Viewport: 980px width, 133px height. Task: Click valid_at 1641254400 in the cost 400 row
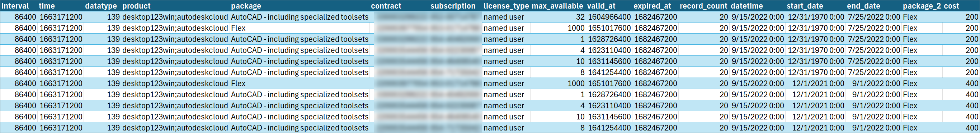pyautogui.click(x=609, y=127)
